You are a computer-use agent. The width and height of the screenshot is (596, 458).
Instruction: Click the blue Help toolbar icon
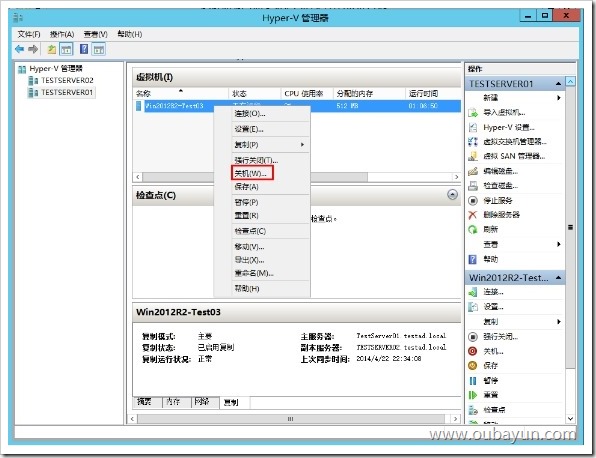(x=84, y=49)
